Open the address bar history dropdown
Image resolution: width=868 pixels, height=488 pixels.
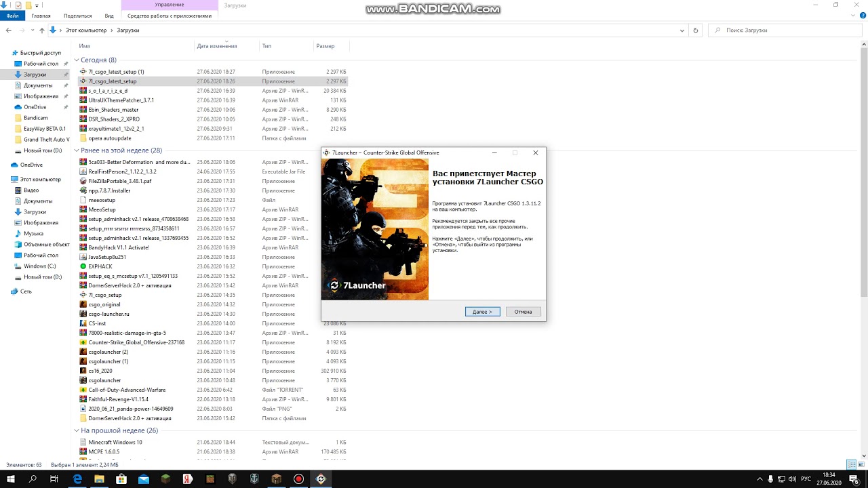(x=683, y=30)
